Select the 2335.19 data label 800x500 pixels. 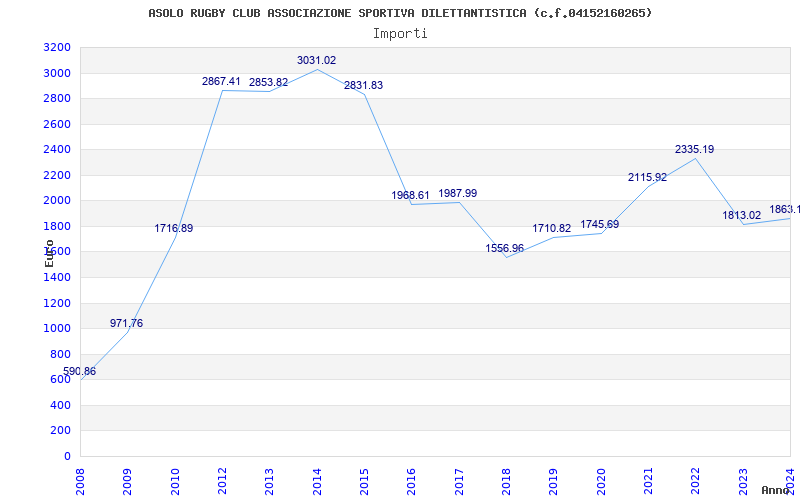(x=694, y=149)
